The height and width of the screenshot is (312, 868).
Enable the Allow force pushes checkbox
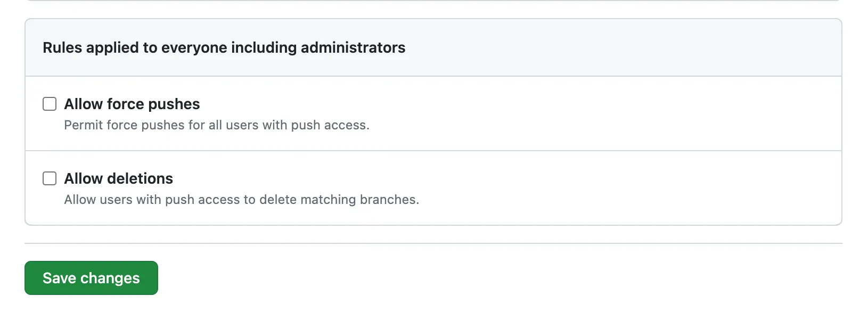pos(50,104)
